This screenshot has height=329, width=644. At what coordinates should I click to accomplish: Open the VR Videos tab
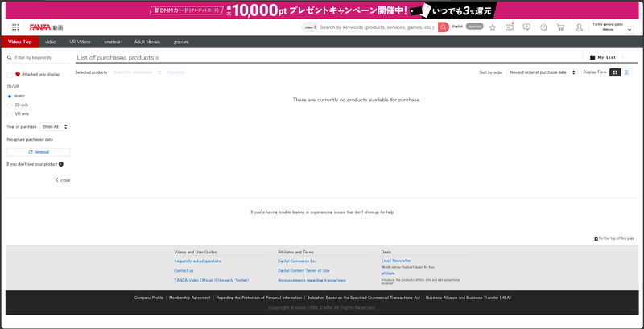pyautogui.click(x=80, y=42)
